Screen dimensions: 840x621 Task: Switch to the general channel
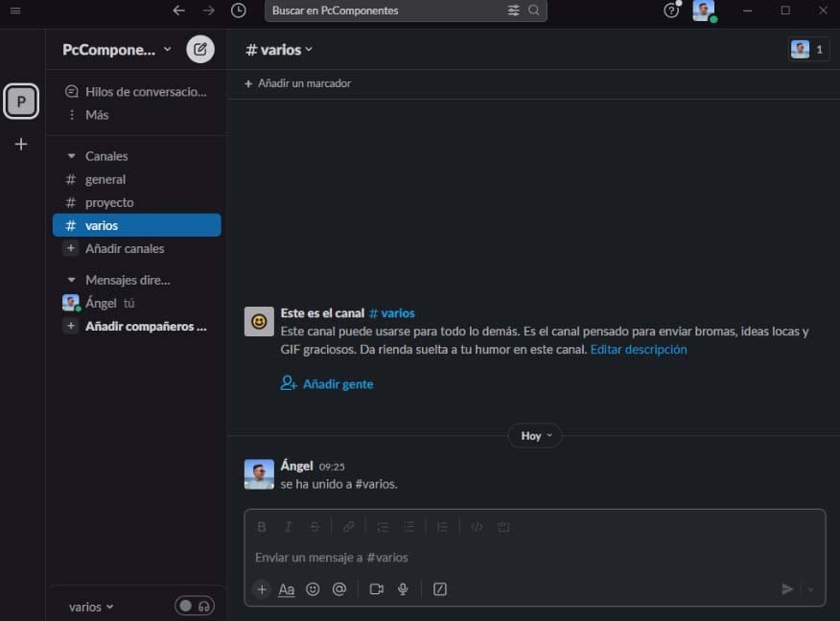pyautogui.click(x=136, y=179)
